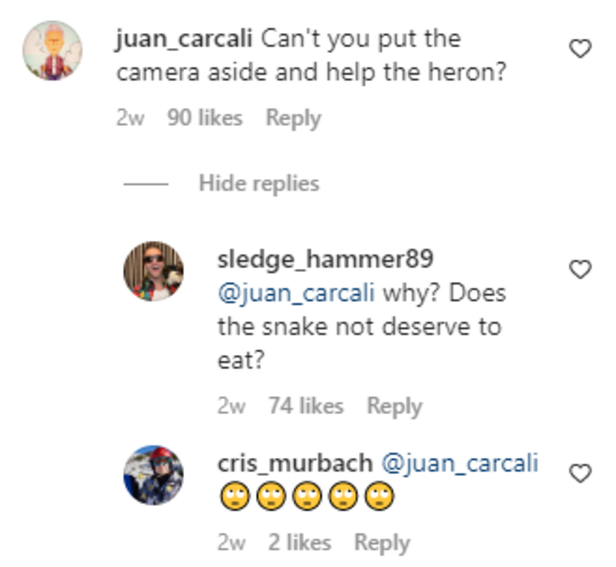View the 2 likes on cris_murbach's reply

coord(299,543)
